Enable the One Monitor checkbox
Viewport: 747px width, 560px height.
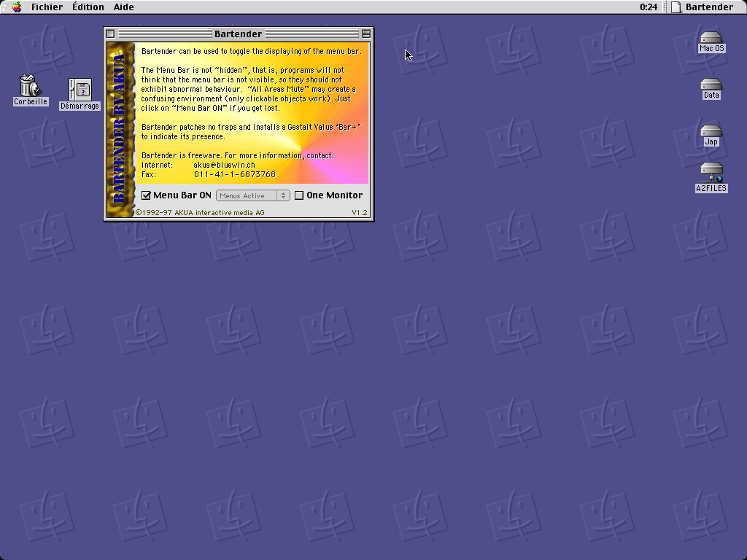(299, 195)
